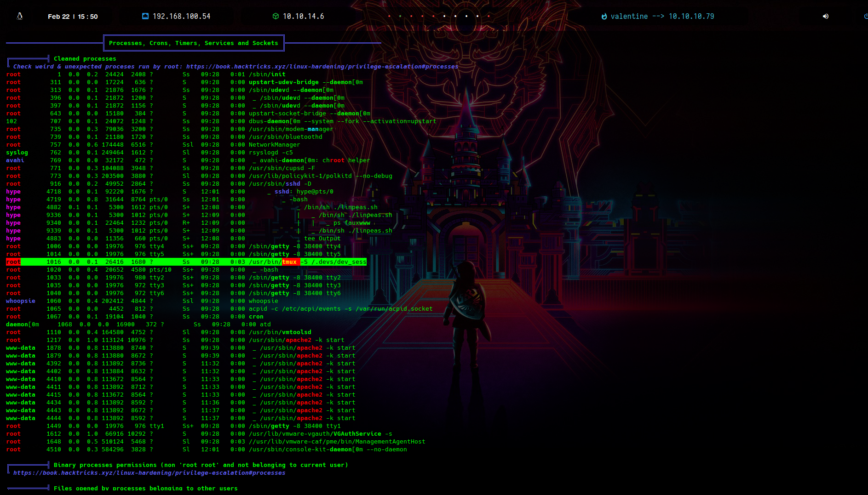Click the green VPN cube icon

coord(276,16)
